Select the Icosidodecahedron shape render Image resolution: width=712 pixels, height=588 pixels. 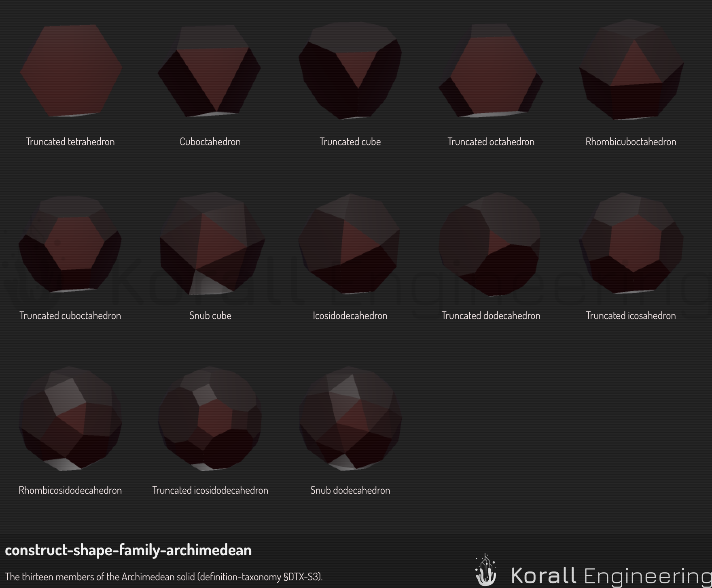(349, 244)
